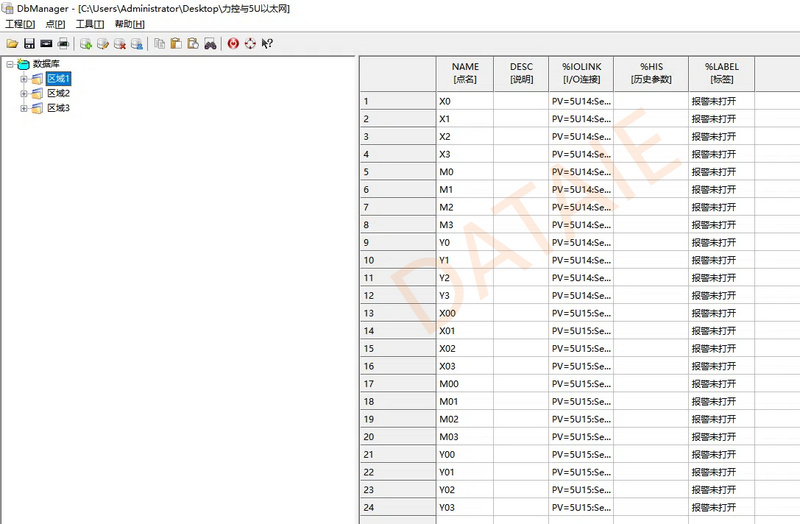800x524 pixels.
Task: Click the point name cell Y03
Action: tap(465, 507)
